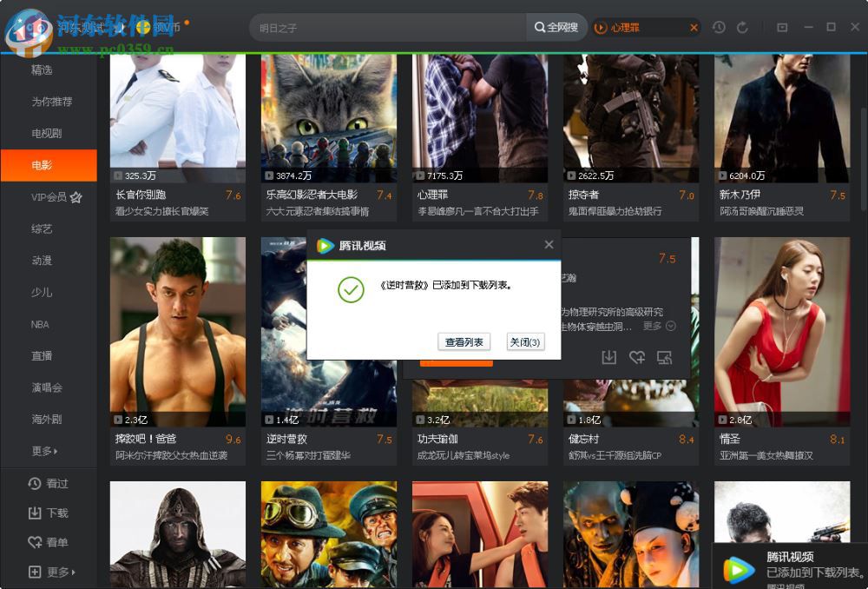Clear the 心理罪 search tag with its X
868x589 pixels.
(x=694, y=27)
